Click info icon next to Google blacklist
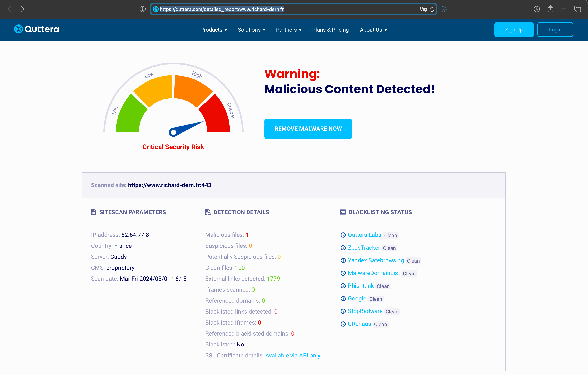 [343, 299]
